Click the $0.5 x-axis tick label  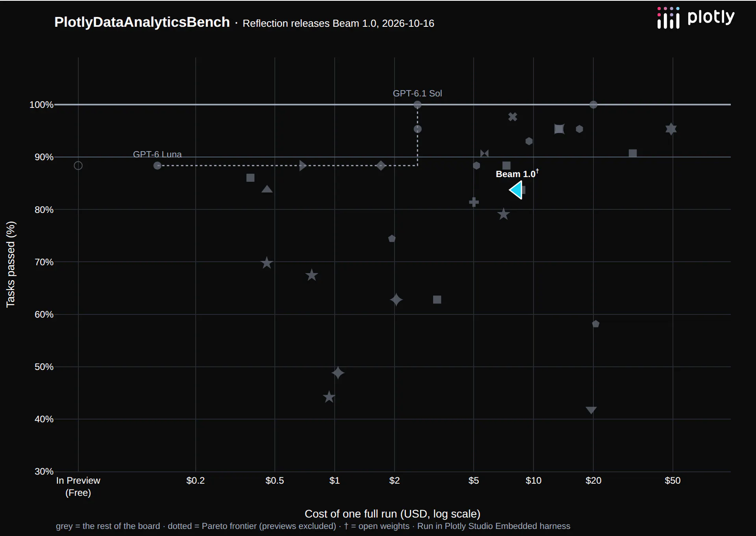[x=274, y=481]
